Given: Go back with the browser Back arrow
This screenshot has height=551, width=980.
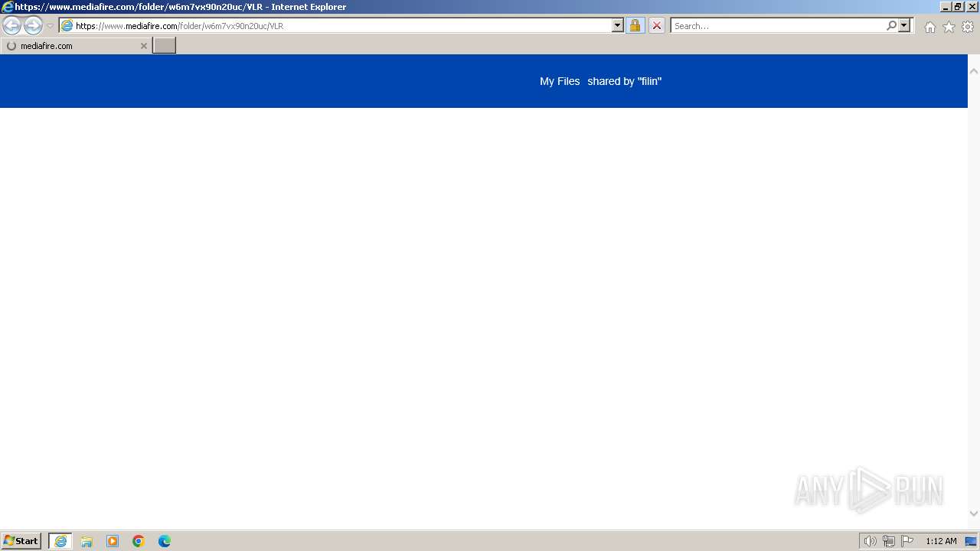Looking at the screenshot, I should tap(11, 26).
